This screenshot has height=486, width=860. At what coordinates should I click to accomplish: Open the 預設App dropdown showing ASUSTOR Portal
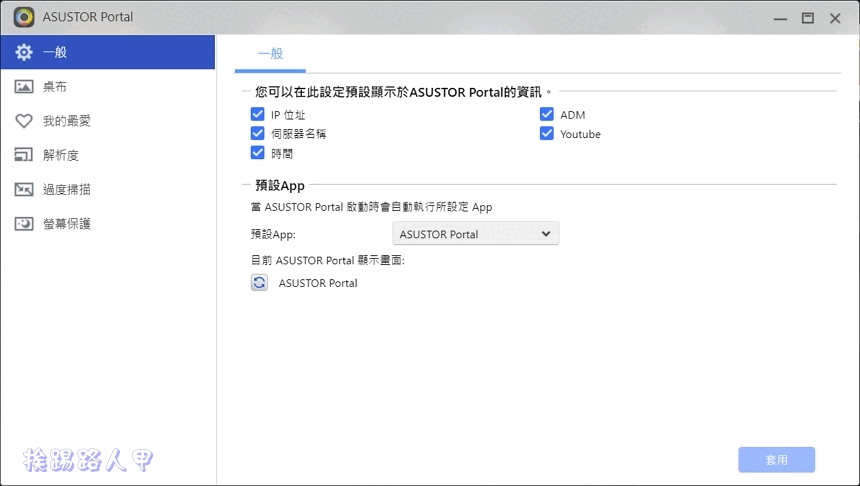pyautogui.click(x=476, y=234)
